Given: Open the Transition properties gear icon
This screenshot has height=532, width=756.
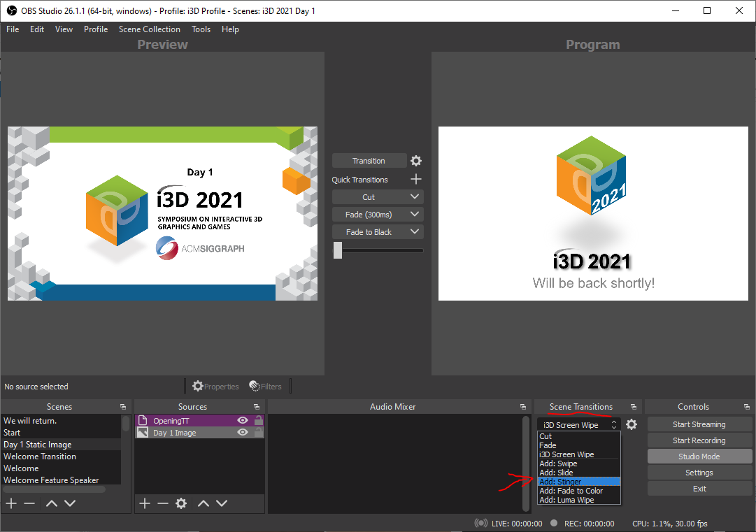Looking at the screenshot, I should (x=416, y=160).
